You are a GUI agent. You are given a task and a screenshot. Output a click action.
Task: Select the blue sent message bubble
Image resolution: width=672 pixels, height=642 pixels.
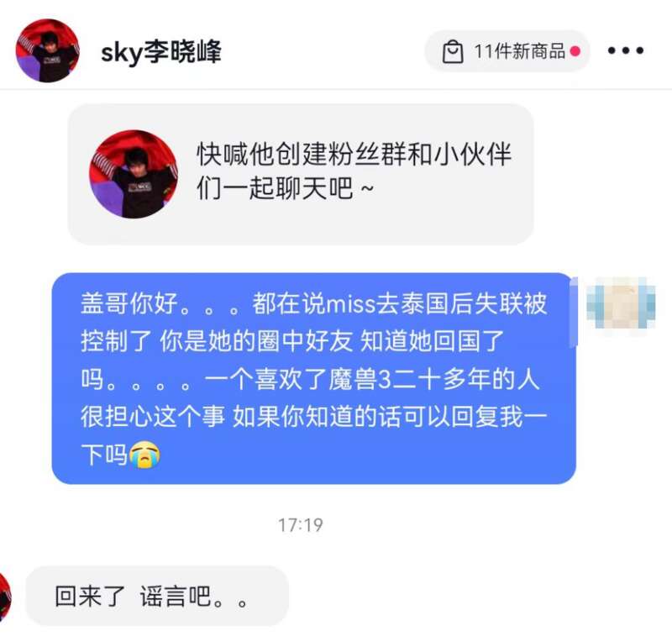pos(313,379)
